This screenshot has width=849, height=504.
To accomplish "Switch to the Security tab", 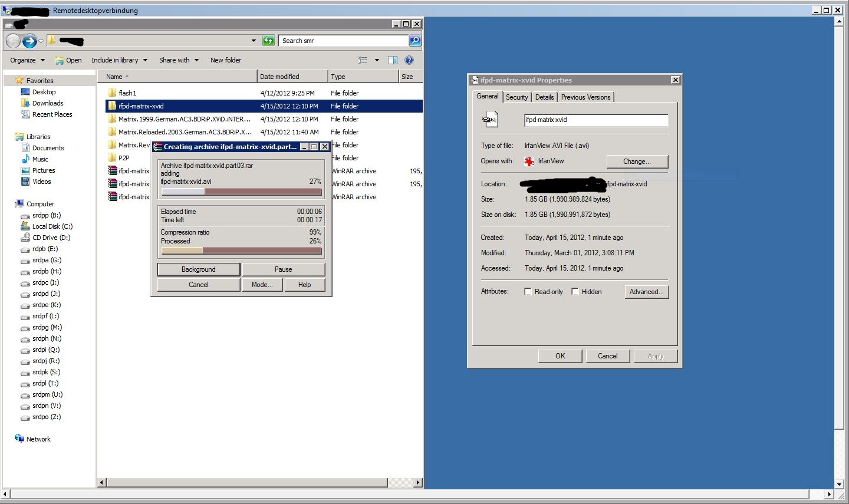I will point(517,97).
